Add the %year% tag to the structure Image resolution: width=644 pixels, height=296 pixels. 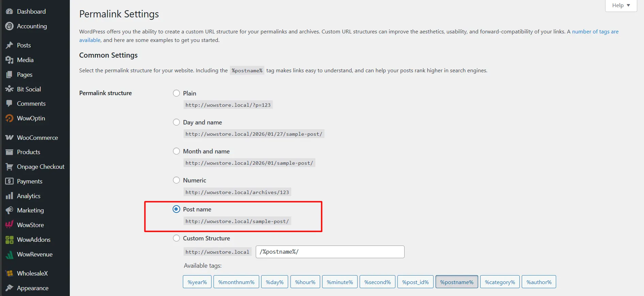(197, 282)
